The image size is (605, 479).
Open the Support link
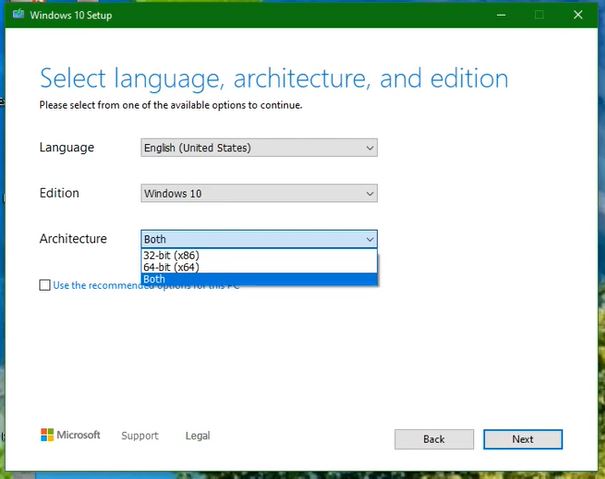pos(140,436)
